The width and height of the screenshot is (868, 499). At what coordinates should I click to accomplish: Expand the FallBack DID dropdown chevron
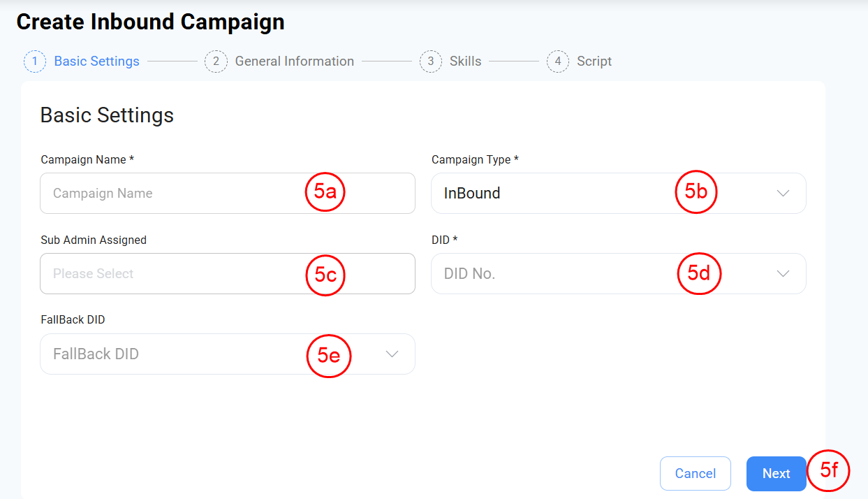(x=392, y=354)
